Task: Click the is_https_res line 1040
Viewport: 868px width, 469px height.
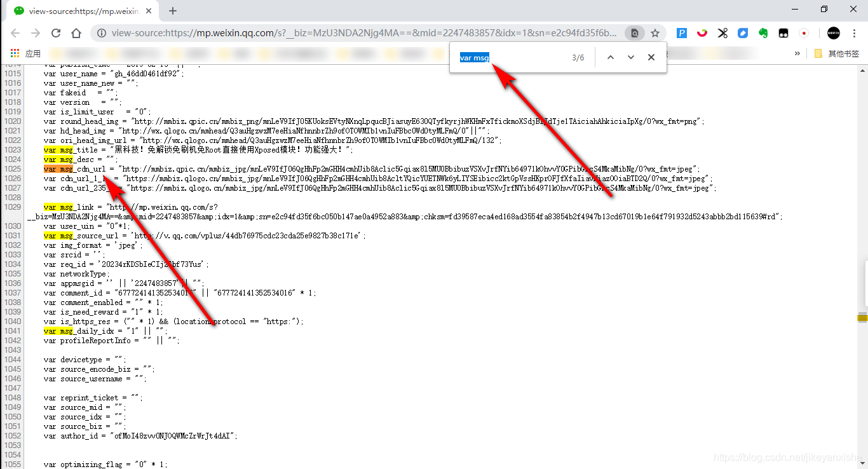Action: [173, 322]
